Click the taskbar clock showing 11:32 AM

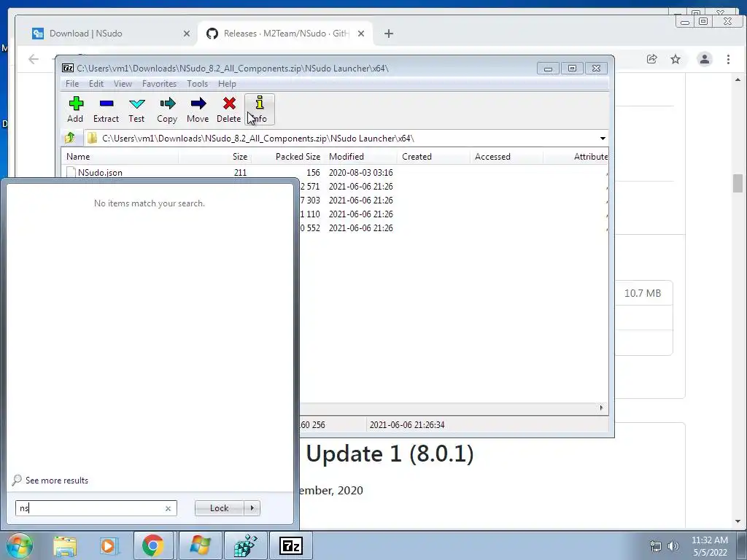(x=710, y=546)
